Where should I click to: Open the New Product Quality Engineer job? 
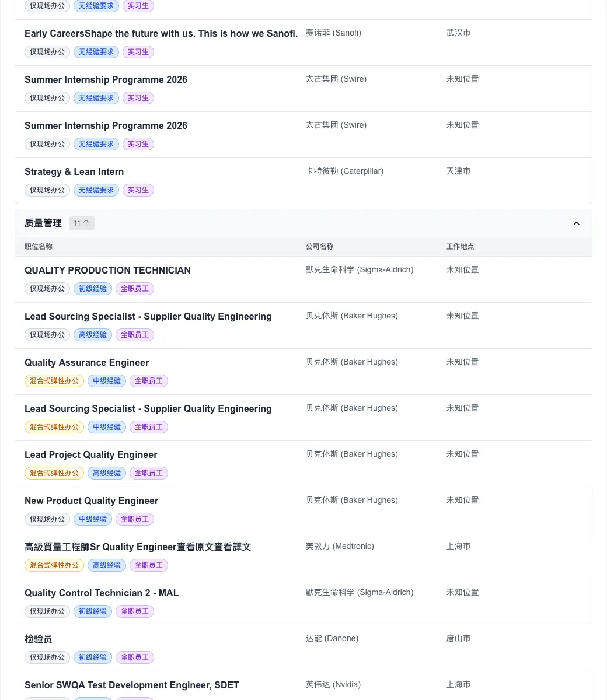point(92,501)
